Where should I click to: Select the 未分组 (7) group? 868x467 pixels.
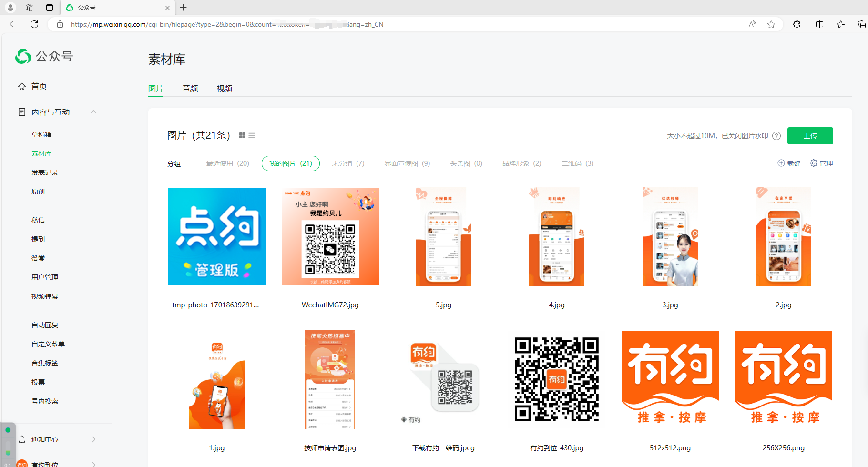348,163
